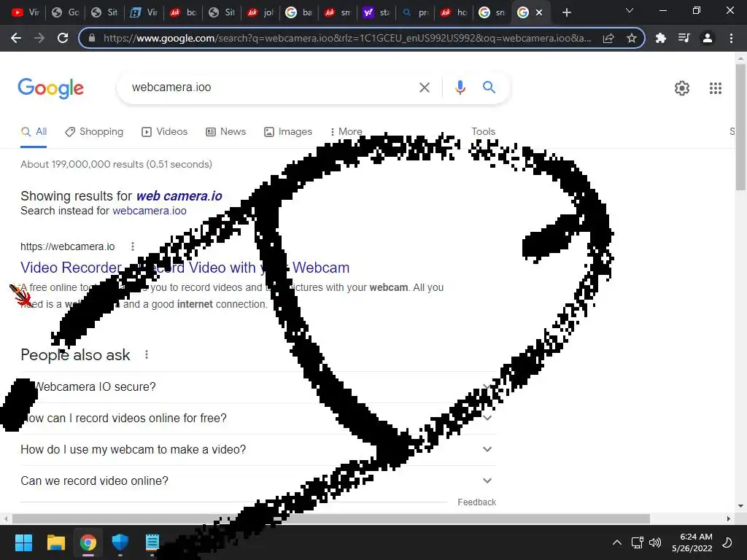The height and width of the screenshot is (560, 747).
Task: Open the Google apps grid
Action: [715, 88]
